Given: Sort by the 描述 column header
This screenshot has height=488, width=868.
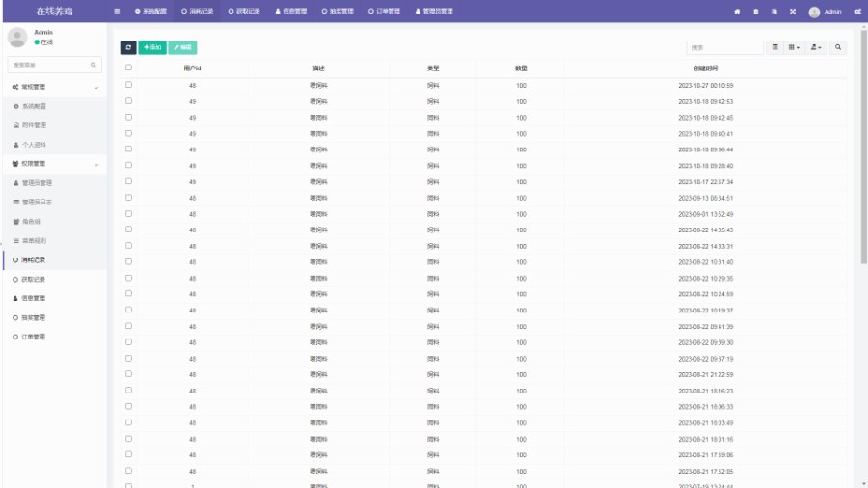Looking at the screenshot, I should pyautogui.click(x=318, y=68).
